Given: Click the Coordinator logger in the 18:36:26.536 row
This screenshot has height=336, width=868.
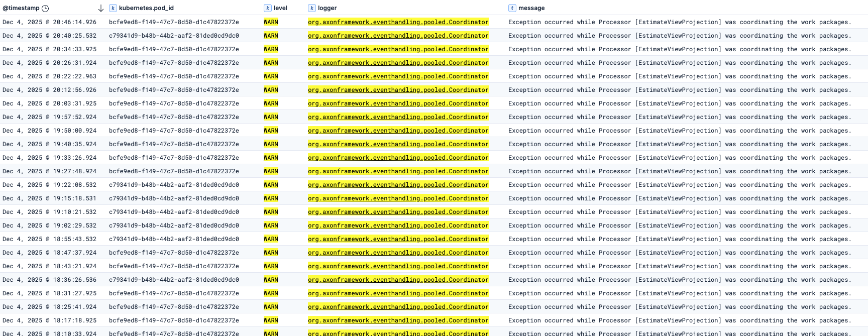Looking at the screenshot, I should [x=398, y=280].
